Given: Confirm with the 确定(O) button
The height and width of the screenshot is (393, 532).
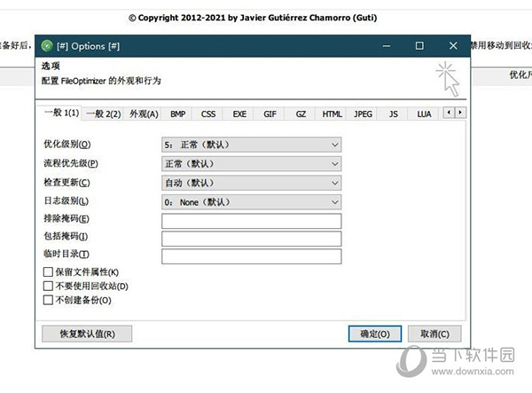Looking at the screenshot, I should (x=375, y=334).
